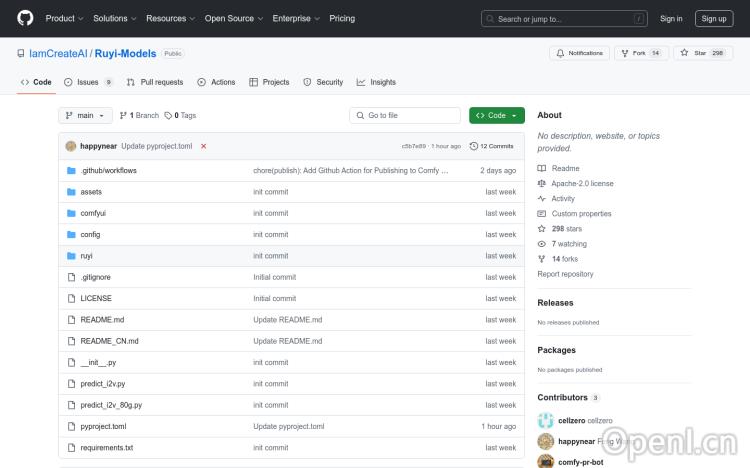Expand the Open Source header menu
The height and width of the screenshot is (468, 750).
pyautogui.click(x=233, y=18)
